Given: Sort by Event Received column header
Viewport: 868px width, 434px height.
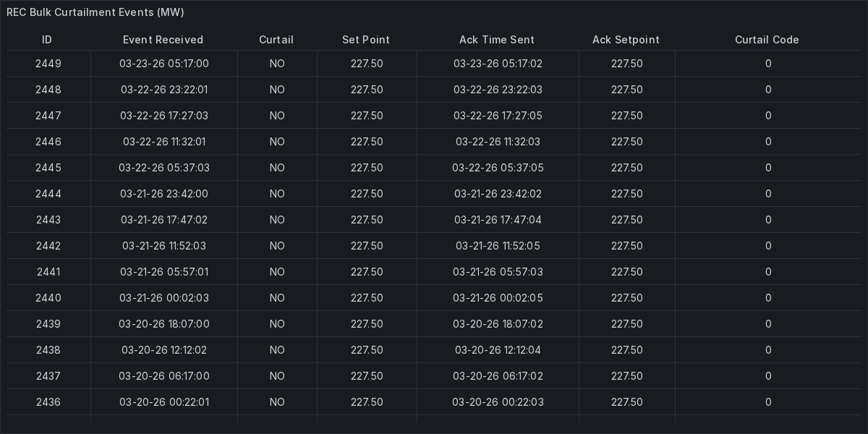Looking at the screenshot, I should [163, 40].
